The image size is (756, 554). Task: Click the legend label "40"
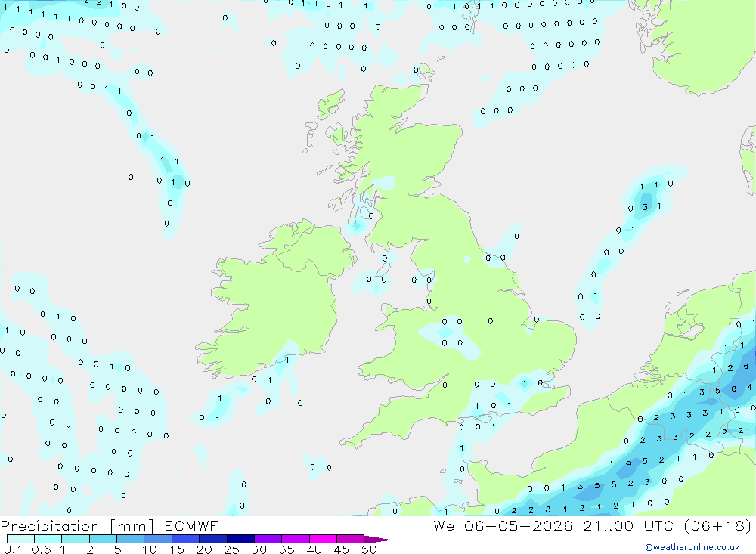pyautogui.click(x=314, y=549)
